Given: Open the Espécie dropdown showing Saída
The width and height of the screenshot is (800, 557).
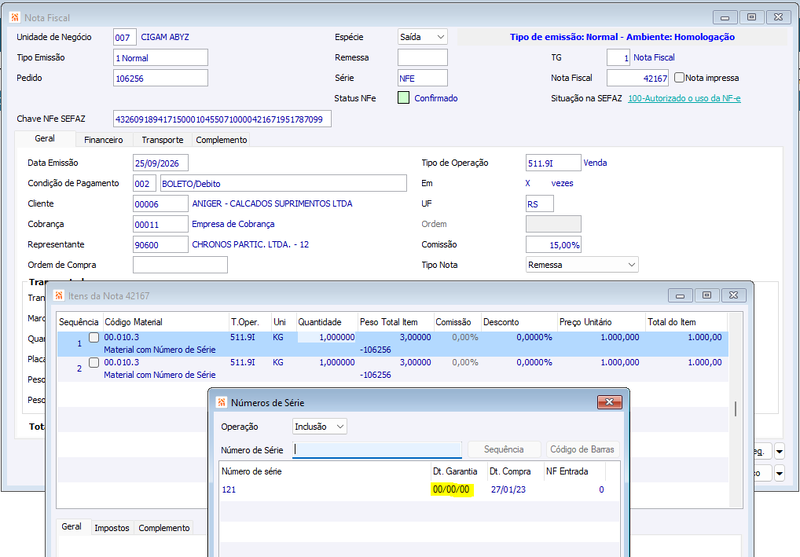Looking at the screenshot, I should pos(422,37).
